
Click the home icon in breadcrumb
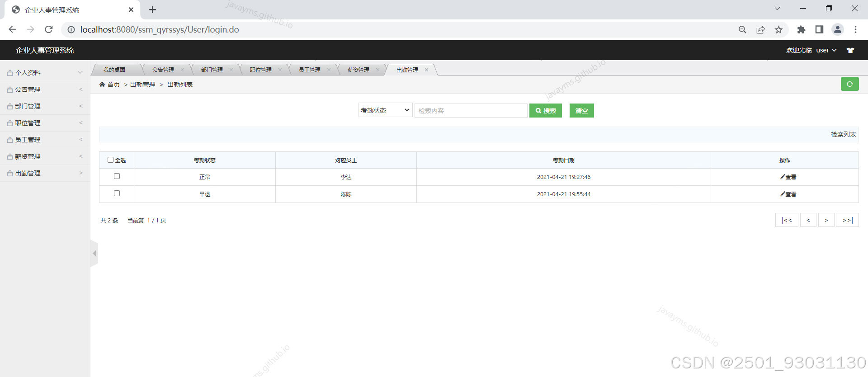click(102, 85)
